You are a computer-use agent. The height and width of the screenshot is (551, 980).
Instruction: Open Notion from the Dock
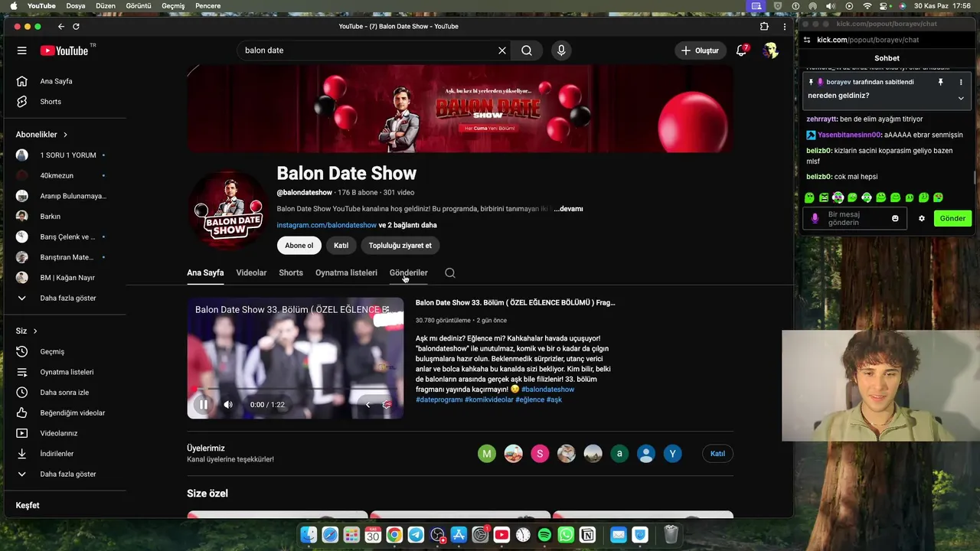(587, 535)
